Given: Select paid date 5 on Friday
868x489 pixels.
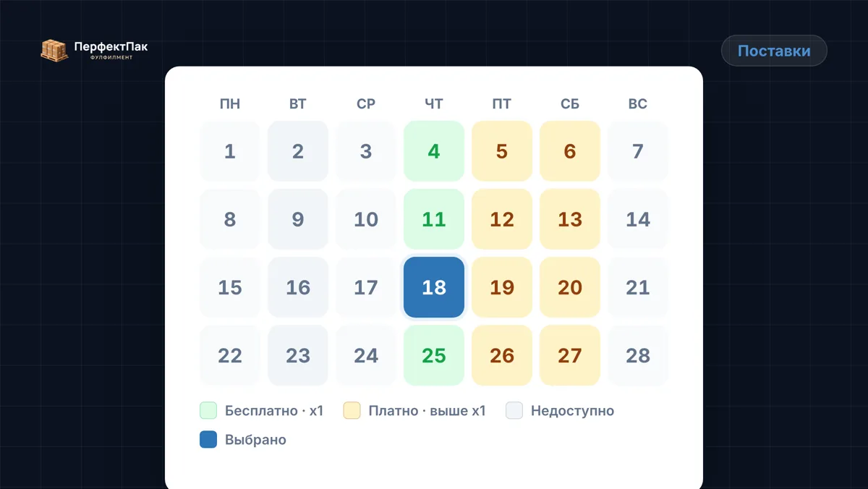Looking at the screenshot, I should click(502, 151).
